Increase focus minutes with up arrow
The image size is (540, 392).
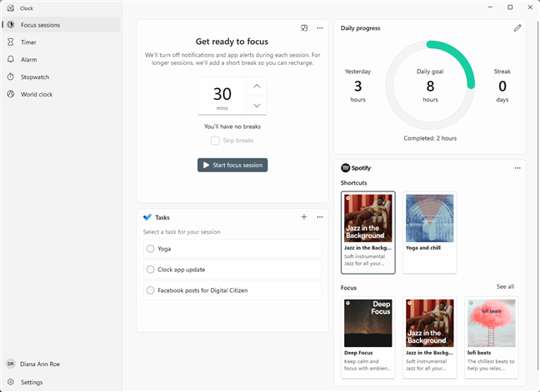pos(257,87)
